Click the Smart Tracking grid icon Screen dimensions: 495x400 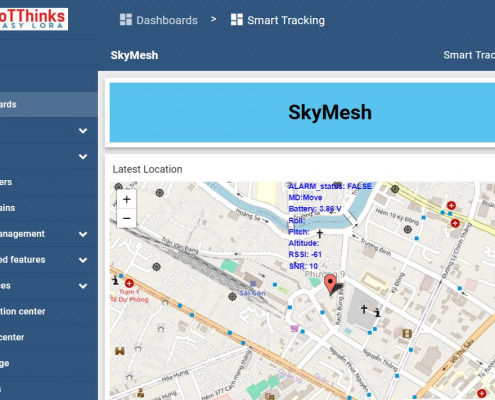click(237, 20)
